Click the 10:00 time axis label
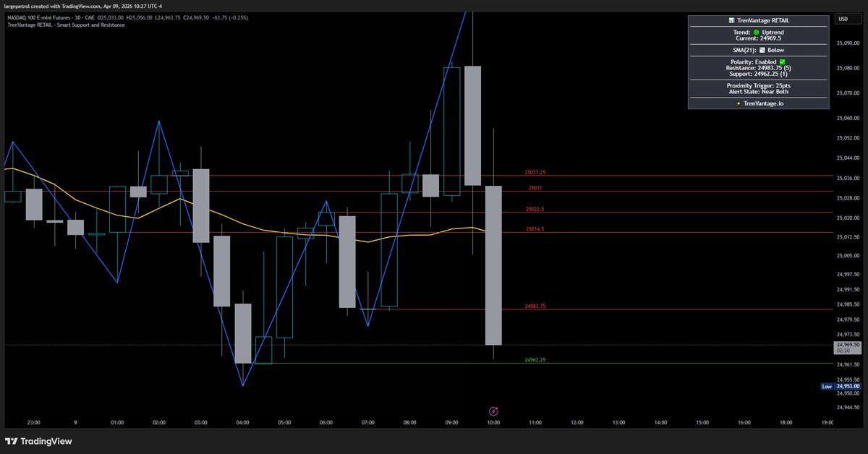 click(x=494, y=423)
